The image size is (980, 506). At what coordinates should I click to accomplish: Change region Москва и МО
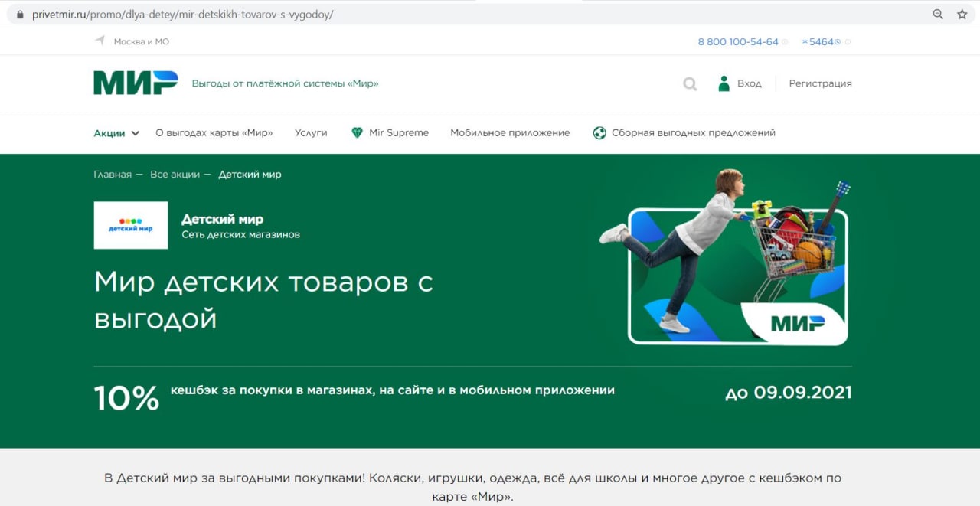tap(142, 41)
